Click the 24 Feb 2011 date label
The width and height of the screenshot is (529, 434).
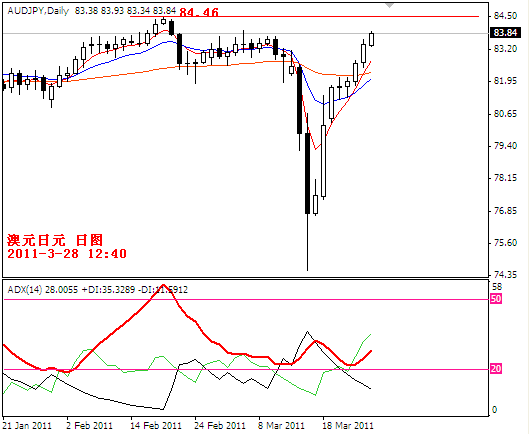pyautogui.click(x=220, y=425)
